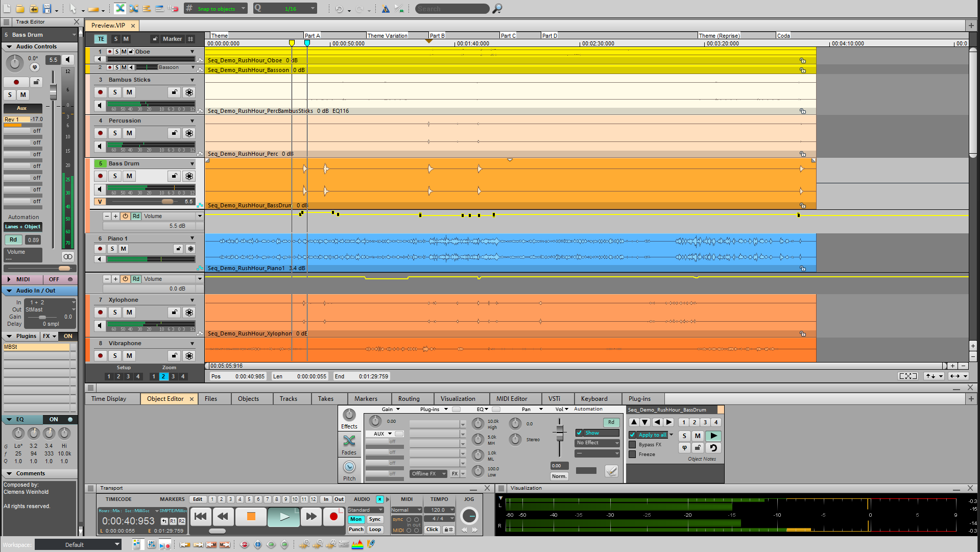980x552 pixels.
Task: Open the Workspace Default dropdown
Action: 78,545
